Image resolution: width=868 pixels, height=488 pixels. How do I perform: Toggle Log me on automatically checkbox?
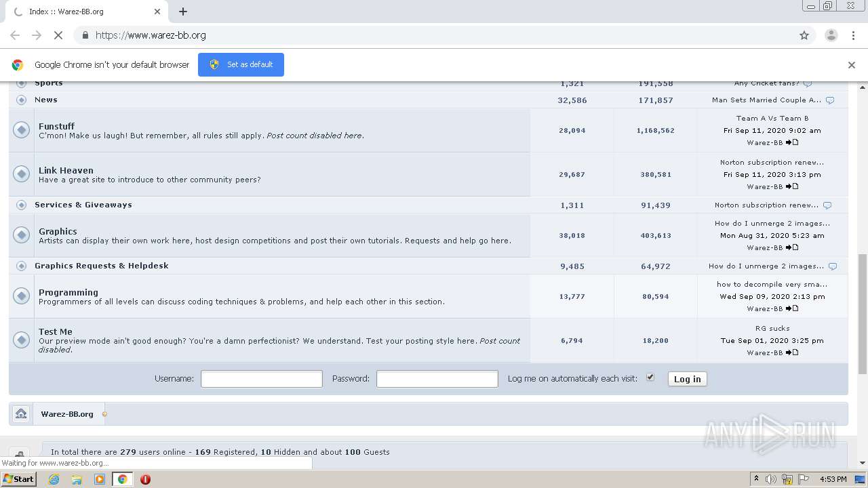650,377
